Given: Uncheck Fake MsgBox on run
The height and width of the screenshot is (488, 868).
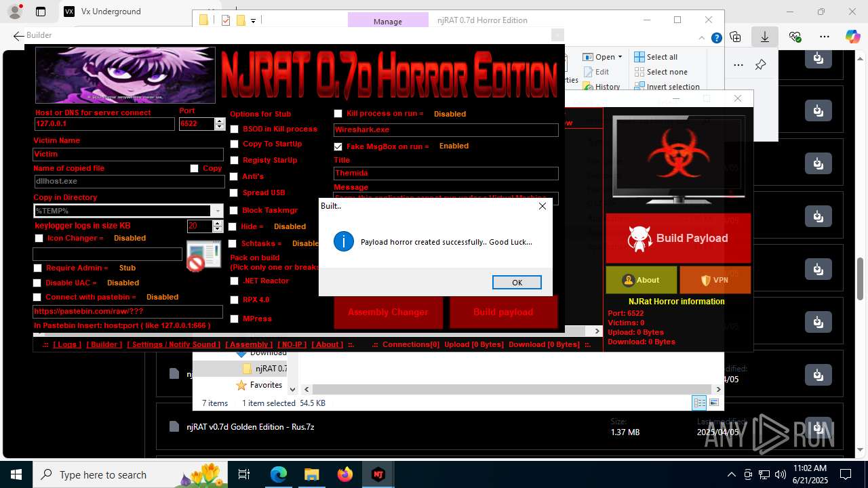Looking at the screenshot, I should [338, 146].
